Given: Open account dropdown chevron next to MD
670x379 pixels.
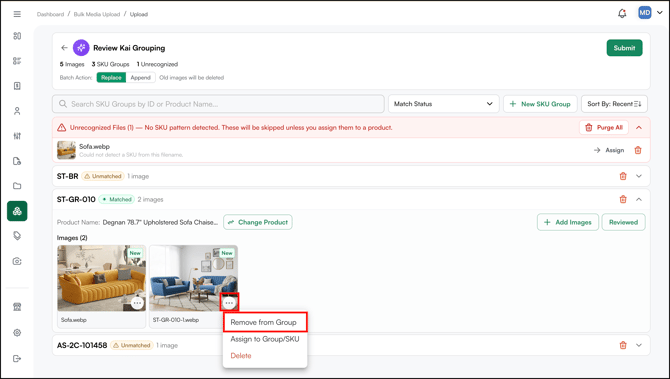Looking at the screenshot, I should tap(660, 13).
